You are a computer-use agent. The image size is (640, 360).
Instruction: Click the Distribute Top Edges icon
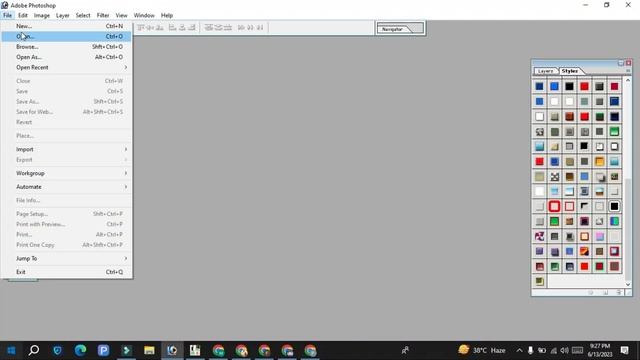pyautogui.click(x=209, y=27)
